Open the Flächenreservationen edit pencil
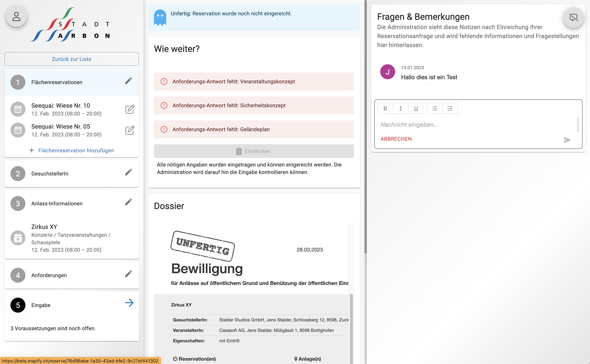 (129, 81)
